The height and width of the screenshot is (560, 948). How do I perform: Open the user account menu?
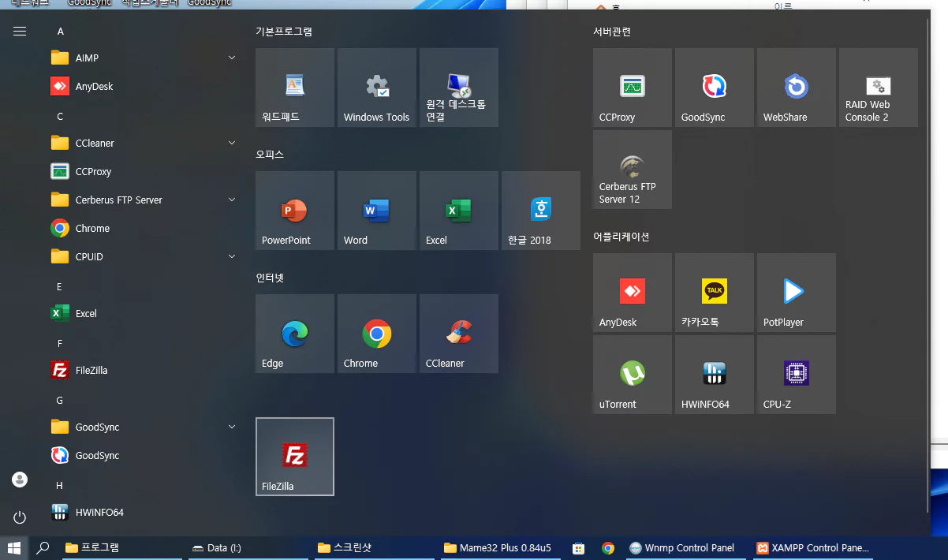click(20, 480)
